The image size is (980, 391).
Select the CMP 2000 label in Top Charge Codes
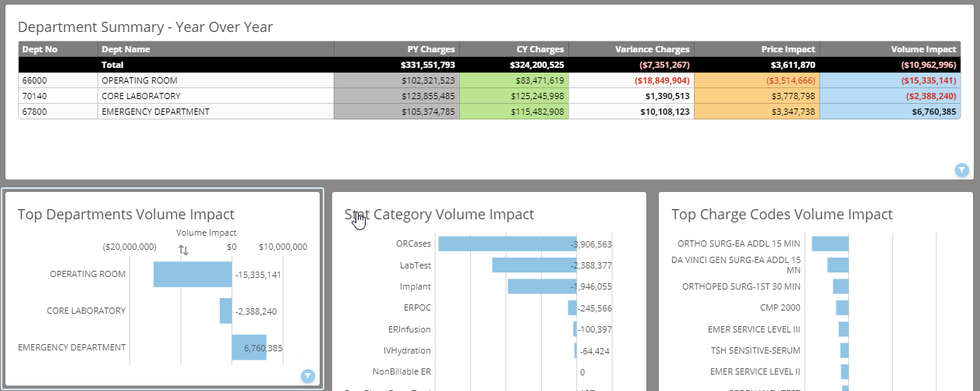[x=780, y=307]
